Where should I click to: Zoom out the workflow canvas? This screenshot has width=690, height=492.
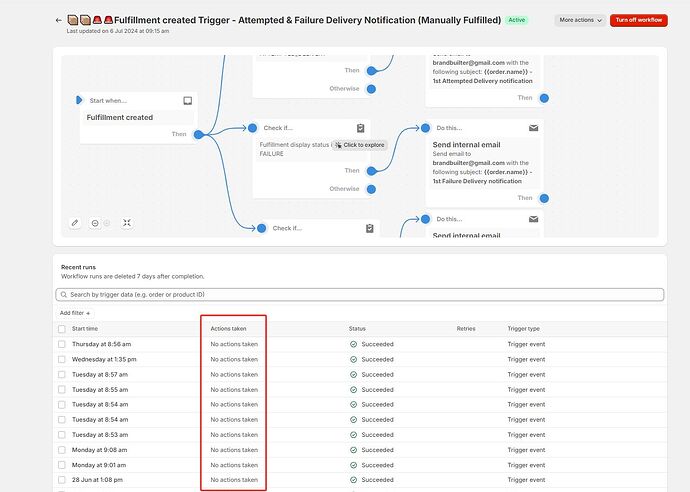(x=95, y=223)
